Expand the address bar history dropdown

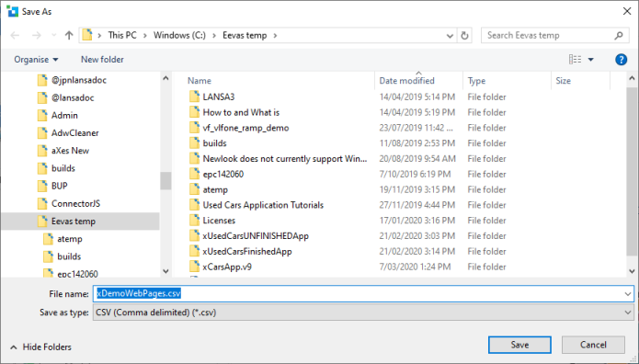pyautogui.click(x=450, y=36)
